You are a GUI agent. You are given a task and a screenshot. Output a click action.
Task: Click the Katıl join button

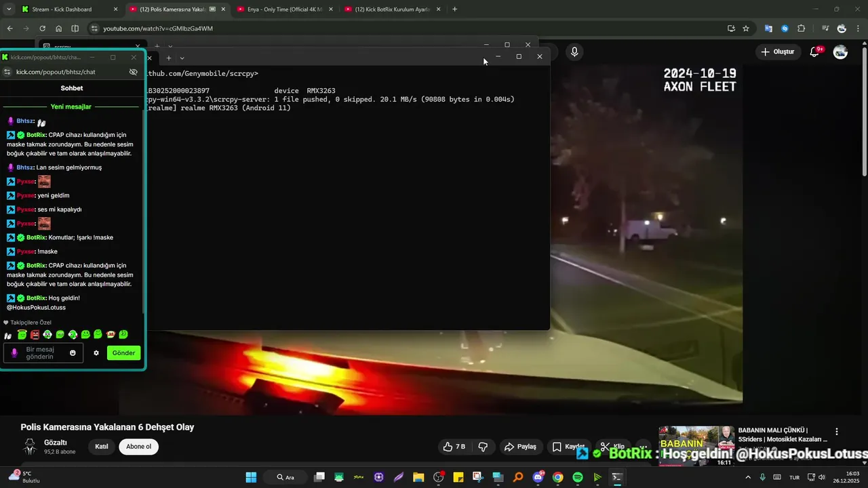pyautogui.click(x=101, y=447)
